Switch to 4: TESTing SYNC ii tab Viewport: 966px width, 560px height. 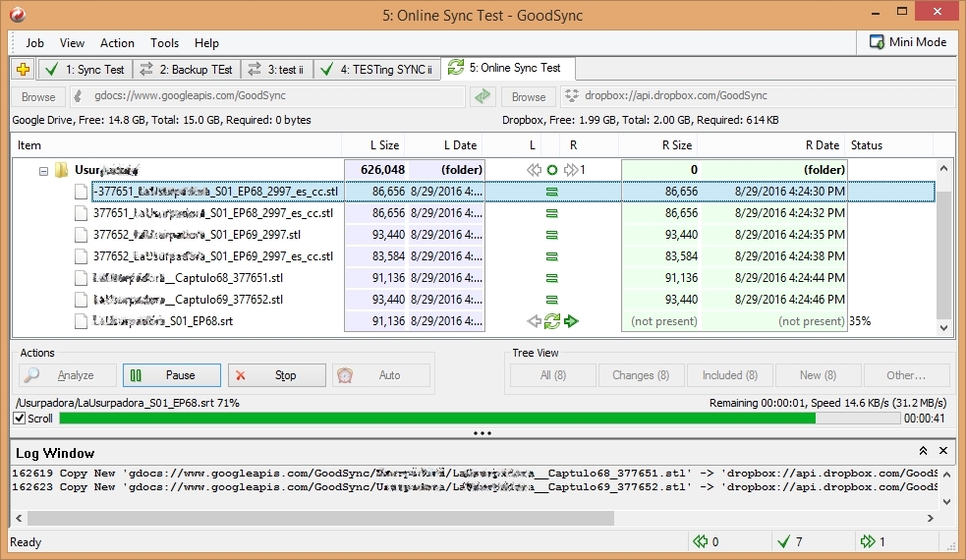[377, 69]
